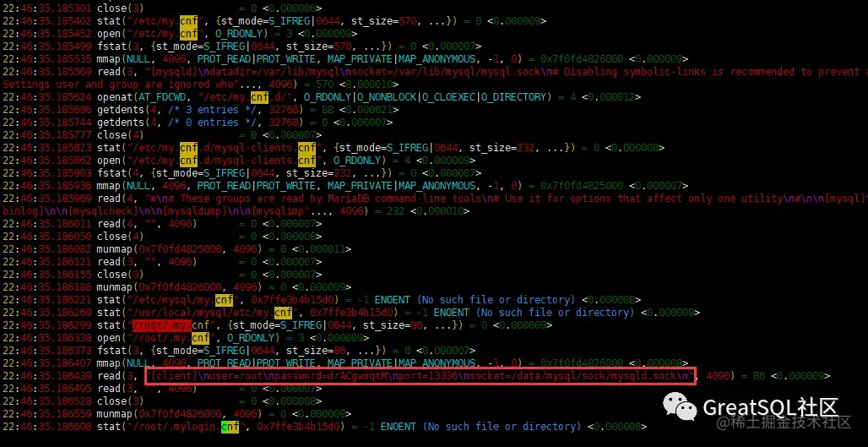Click the return value 0x7f0fd4826000 on the 22:46:35.185535 line
868x447 pixels.
(583, 59)
